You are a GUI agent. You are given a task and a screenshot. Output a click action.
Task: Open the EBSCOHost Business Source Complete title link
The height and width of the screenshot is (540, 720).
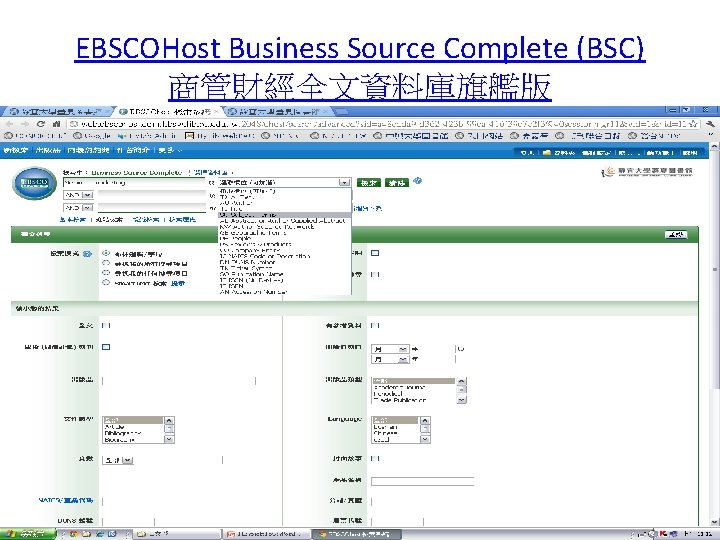pos(360,48)
